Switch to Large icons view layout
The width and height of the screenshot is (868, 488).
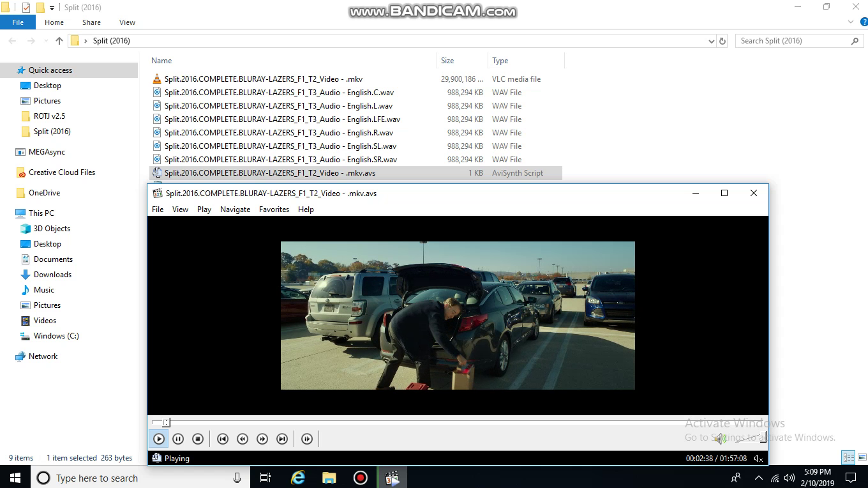861,457
